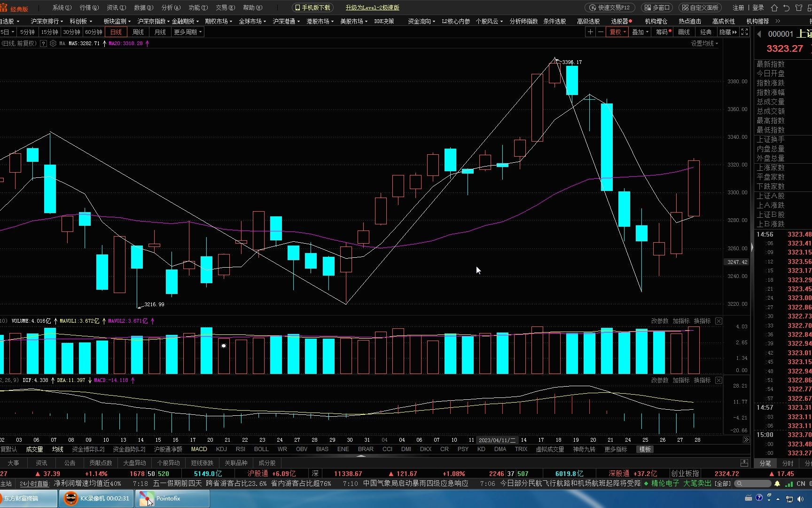Image resolution: width=812 pixels, height=508 pixels.
Task: Click the home icon in top bar
Action: coord(774,8)
